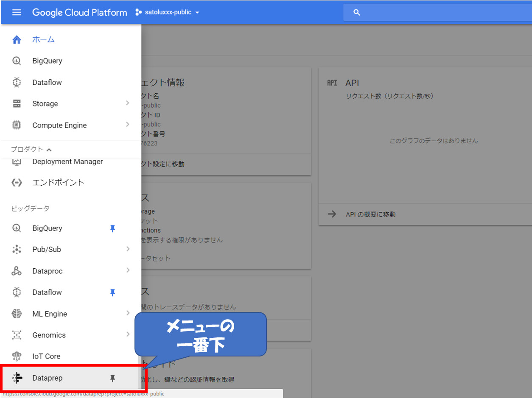Collapse the プロダクト section chevron

[x=49, y=150]
